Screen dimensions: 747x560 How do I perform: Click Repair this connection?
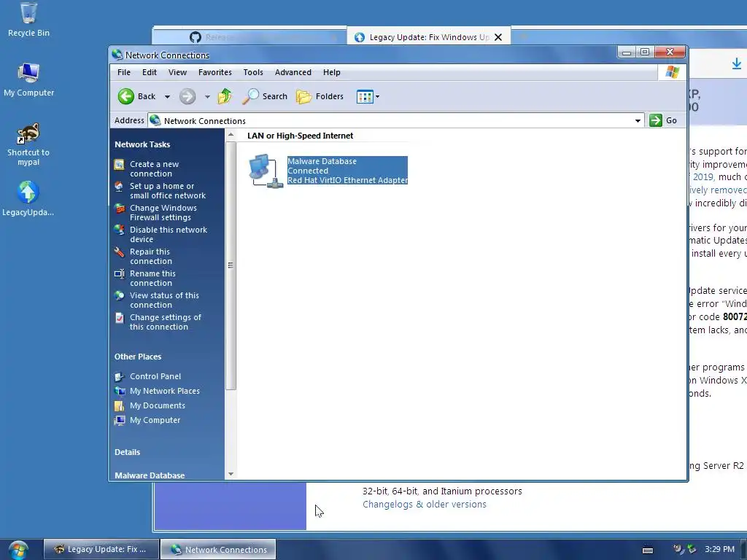150,256
